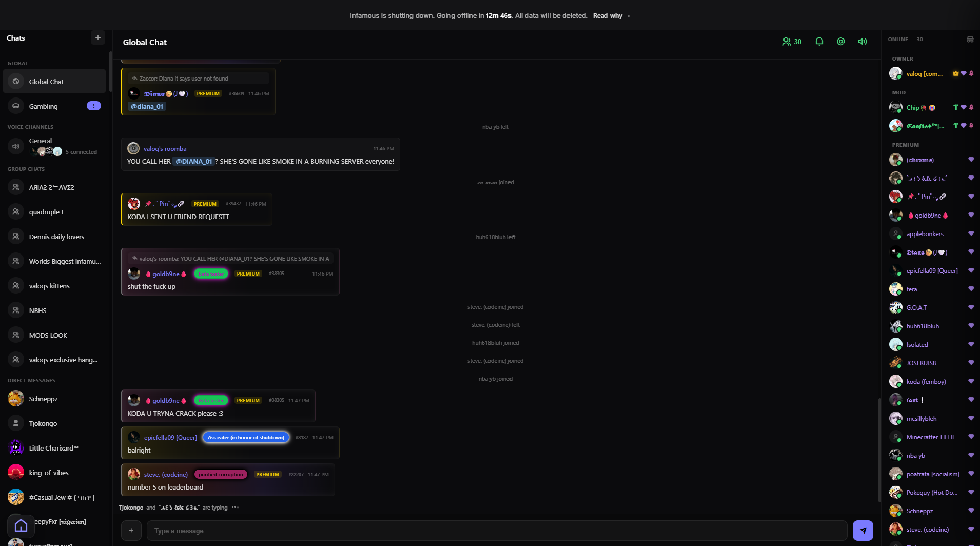Image resolution: width=980 pixels, height=546 pixels.
Task: Select applebonkers in online members list
Action: (x=931, y=234)
